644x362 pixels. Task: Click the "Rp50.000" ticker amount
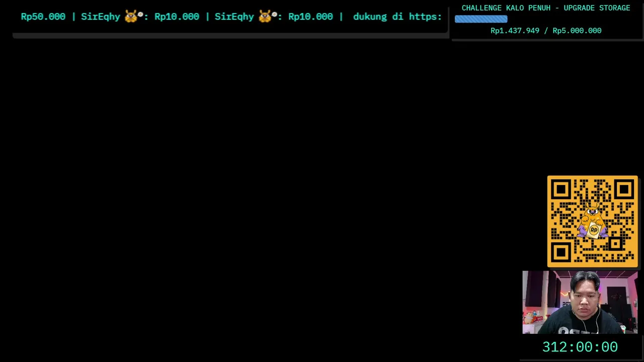pos(43,17)
